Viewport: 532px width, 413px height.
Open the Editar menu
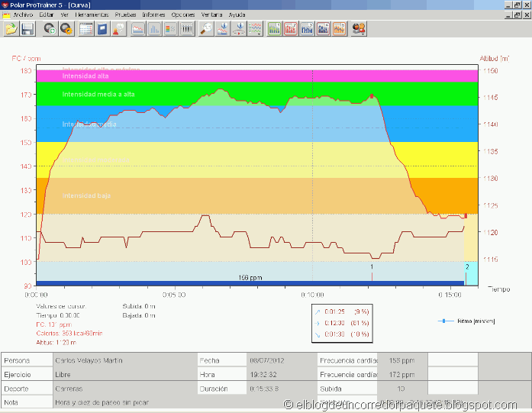pyautogui.click(x=47, y=15)
